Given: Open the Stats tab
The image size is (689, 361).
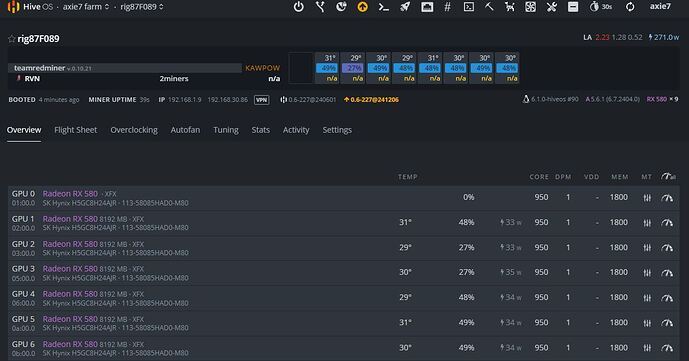Looking at the screenshot, I should coord(261,130).
